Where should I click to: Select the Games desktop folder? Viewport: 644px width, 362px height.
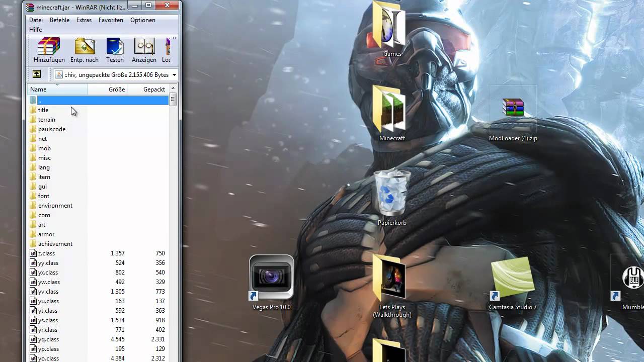pyautogui.click(x=392, y=29)
